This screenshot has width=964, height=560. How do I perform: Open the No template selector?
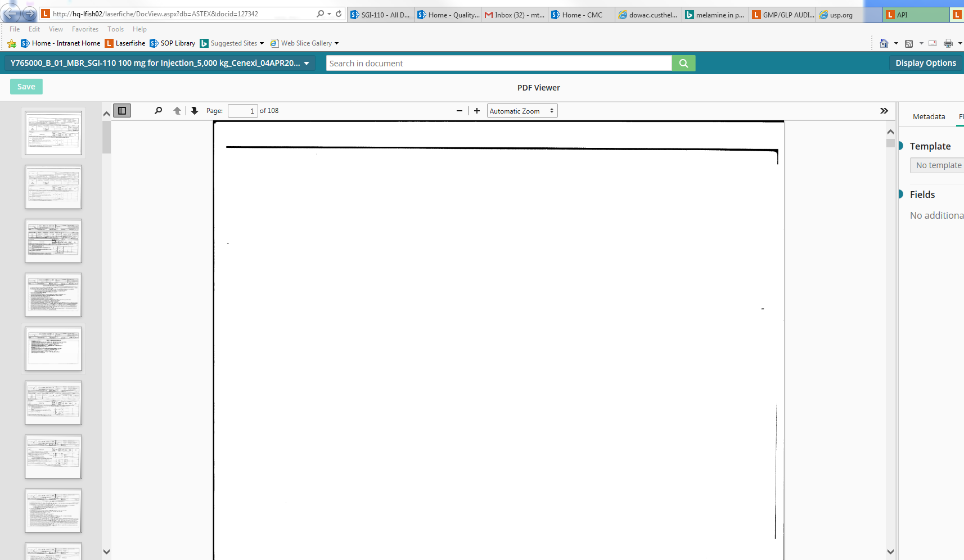point(938,165)
